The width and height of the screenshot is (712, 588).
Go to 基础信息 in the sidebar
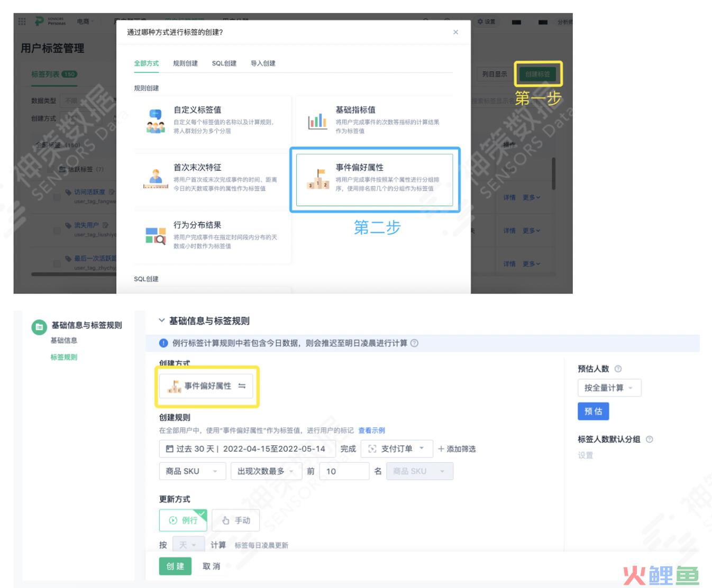tap(64, 341)
